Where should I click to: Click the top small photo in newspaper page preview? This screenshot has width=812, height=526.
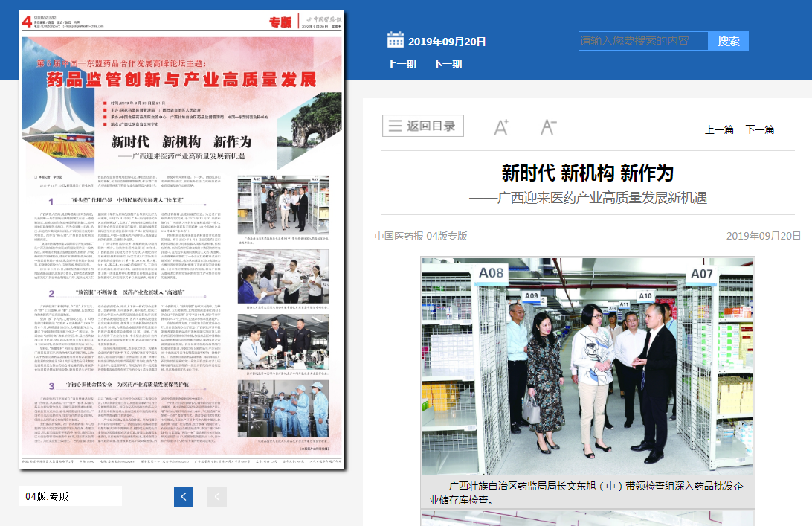click(283, 207)
